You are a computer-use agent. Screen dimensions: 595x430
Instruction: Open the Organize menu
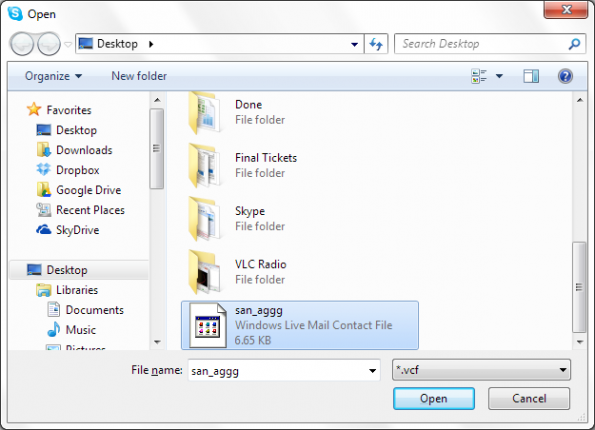click(x=53, y=76)
